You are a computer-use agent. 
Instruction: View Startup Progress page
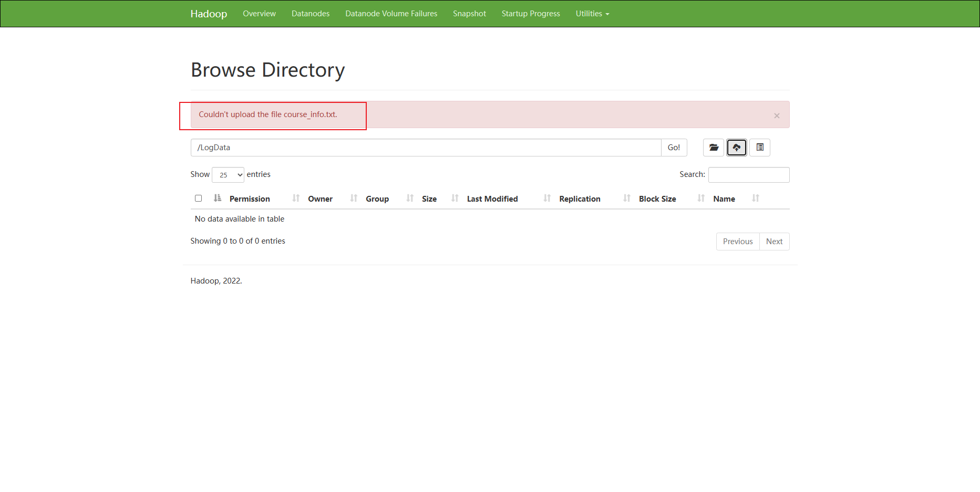click(x=531, y=14)
